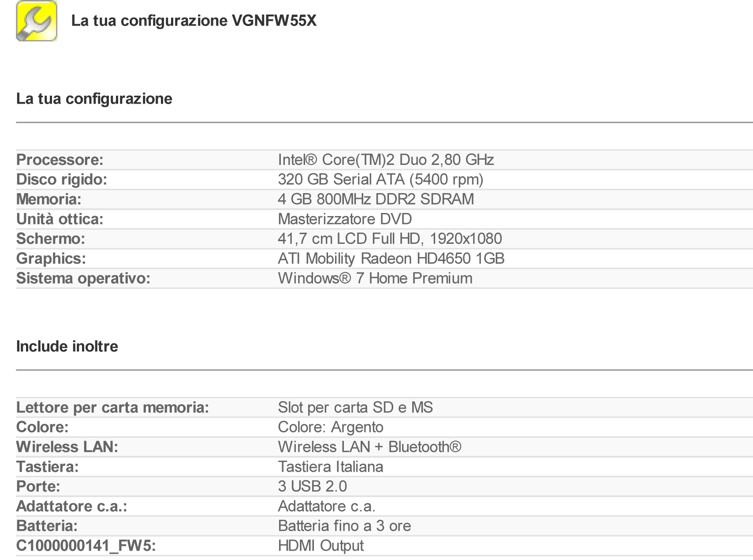Click the Masterizzatore DVD value
The width and height of the screenshot is (753, 560).
tap(345, 219)
